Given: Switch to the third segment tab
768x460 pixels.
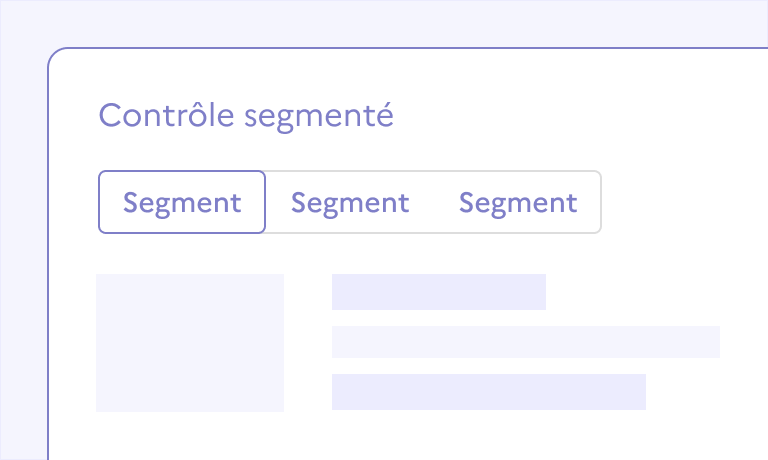Looking at the screenshot, I should [x=518, y=203].
